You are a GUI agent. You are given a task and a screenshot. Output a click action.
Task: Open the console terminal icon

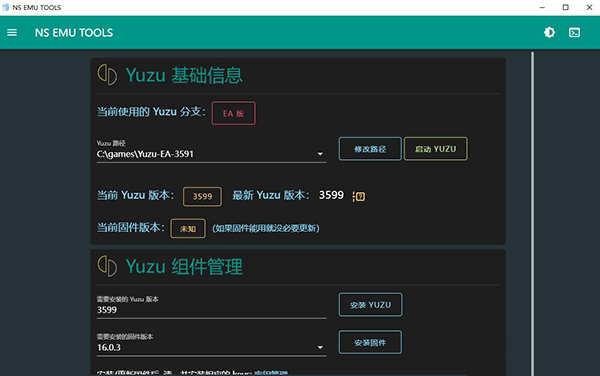[x=574, y=33]
